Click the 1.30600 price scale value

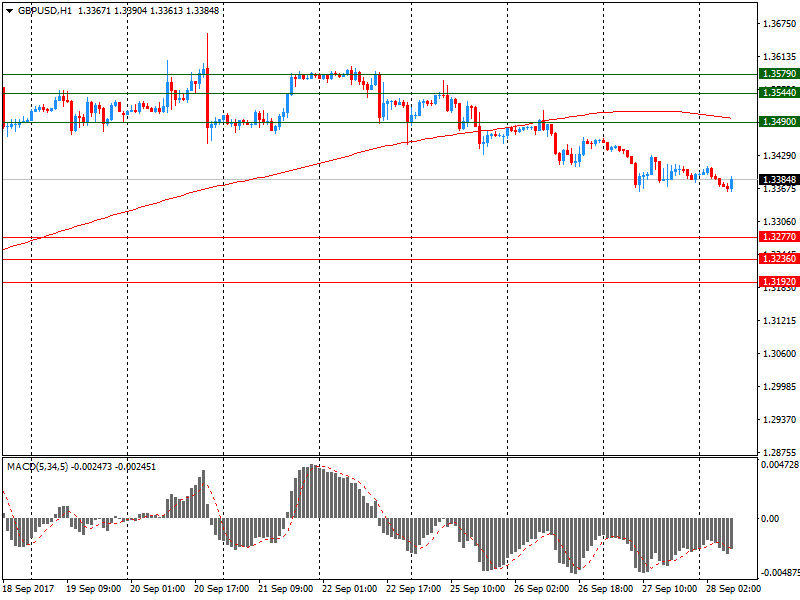coord(779,354)
